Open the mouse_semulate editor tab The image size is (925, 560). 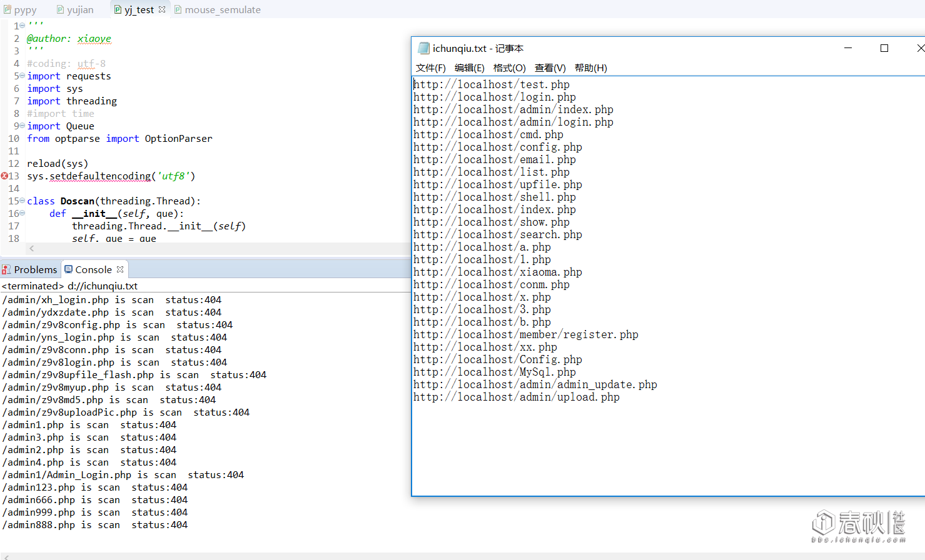point(218,10)
